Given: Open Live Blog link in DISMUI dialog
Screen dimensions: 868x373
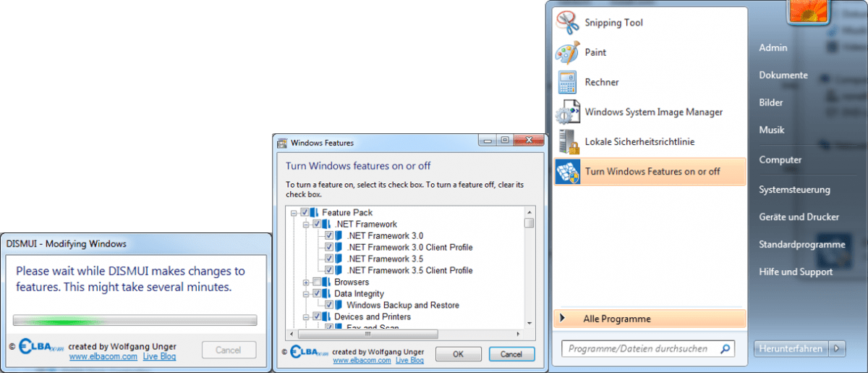Looking at the screenshot, I should pyautogui.click(x=159, y=356).
